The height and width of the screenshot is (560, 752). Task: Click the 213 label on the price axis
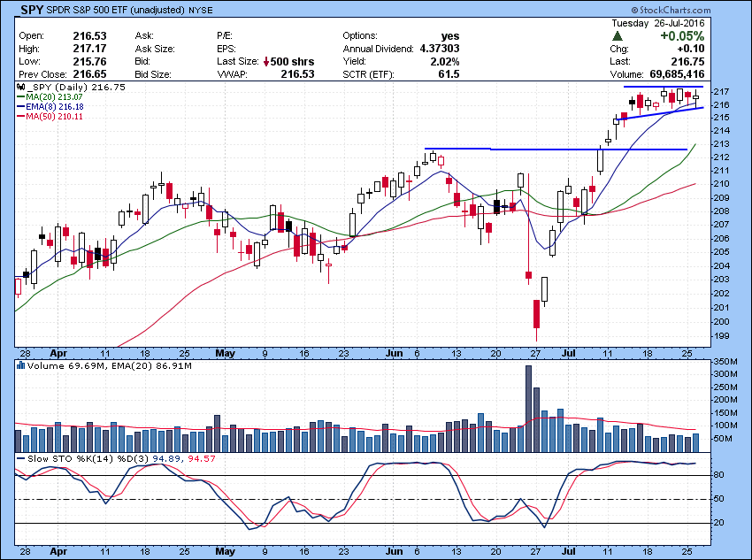pyautogui.click(x=722, y=144)
